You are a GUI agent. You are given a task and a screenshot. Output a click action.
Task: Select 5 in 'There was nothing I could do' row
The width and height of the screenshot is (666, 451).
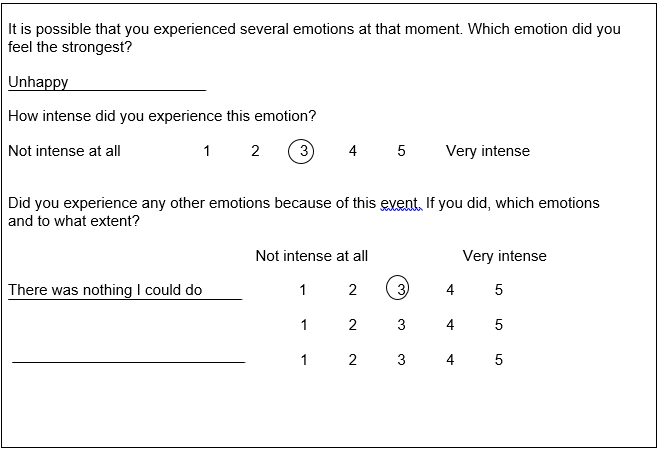[499, 290]
